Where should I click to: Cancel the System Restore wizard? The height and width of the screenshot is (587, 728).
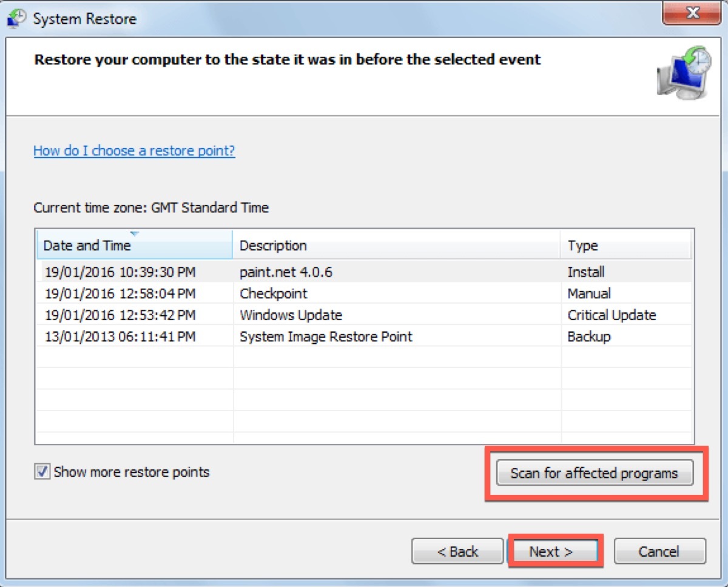[659, 551]
